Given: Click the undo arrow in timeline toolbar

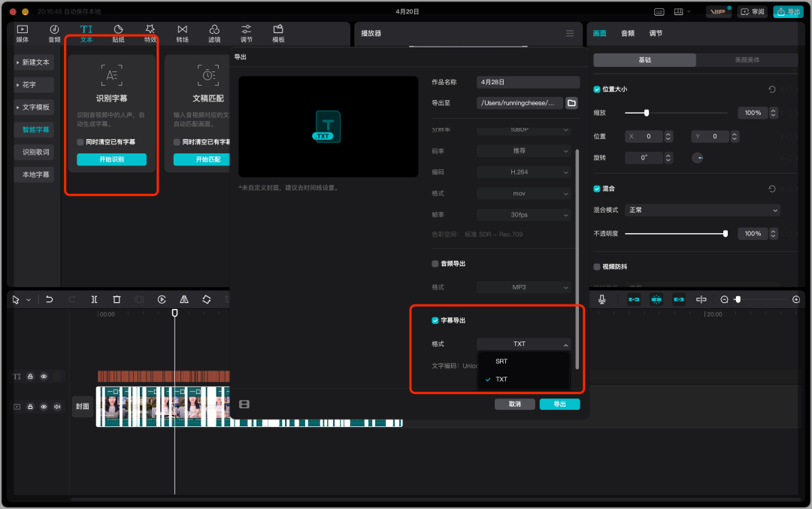Looking at the screenshot, I should 50,299.
